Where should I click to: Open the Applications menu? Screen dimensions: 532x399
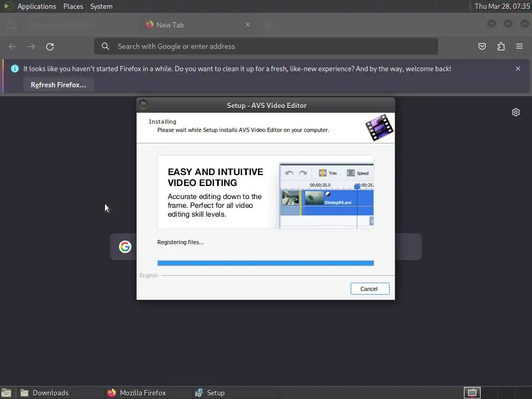pyautogui.click(x=37, y=6)
